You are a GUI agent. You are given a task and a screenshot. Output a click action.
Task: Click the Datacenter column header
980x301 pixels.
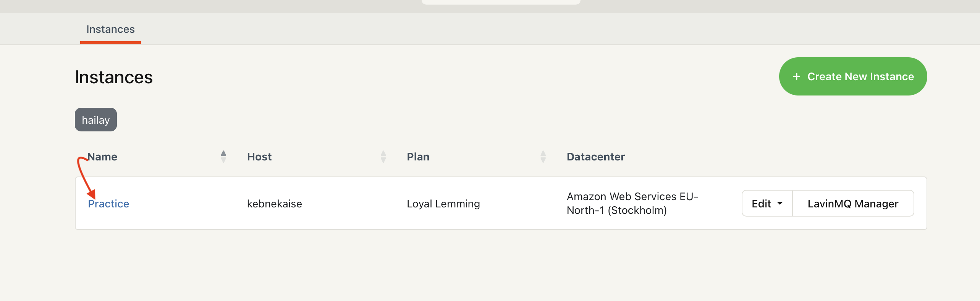coord(596,157)
